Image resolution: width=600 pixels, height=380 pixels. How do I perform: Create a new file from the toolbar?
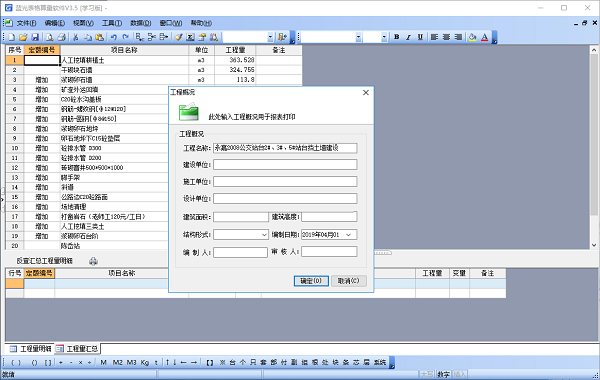point(11,37)
